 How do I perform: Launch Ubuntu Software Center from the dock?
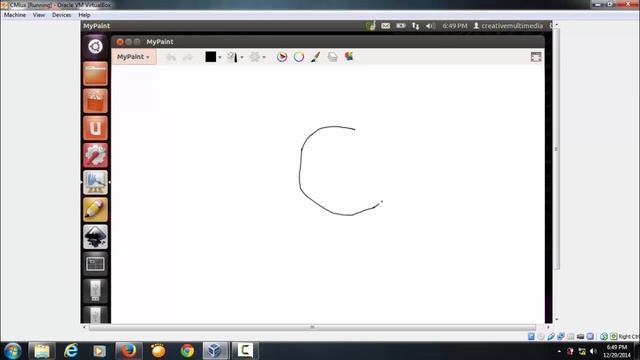(95, 101)
